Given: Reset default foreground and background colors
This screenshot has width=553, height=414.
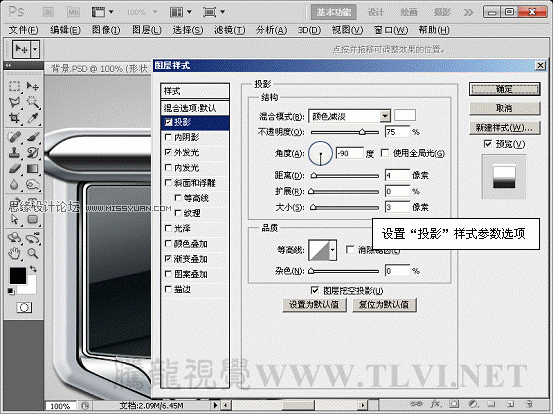Looking at the screenshot, I should 11,291.
